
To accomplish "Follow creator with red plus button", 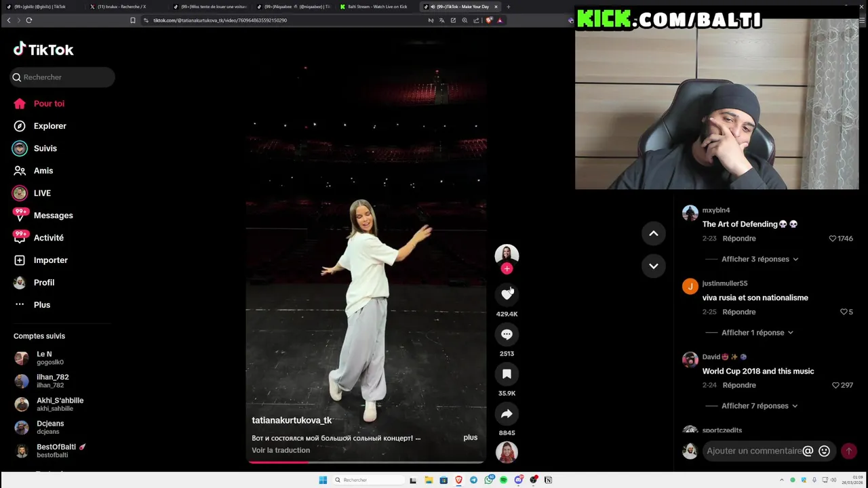I will pyautogui.click(x=507, y=268).
